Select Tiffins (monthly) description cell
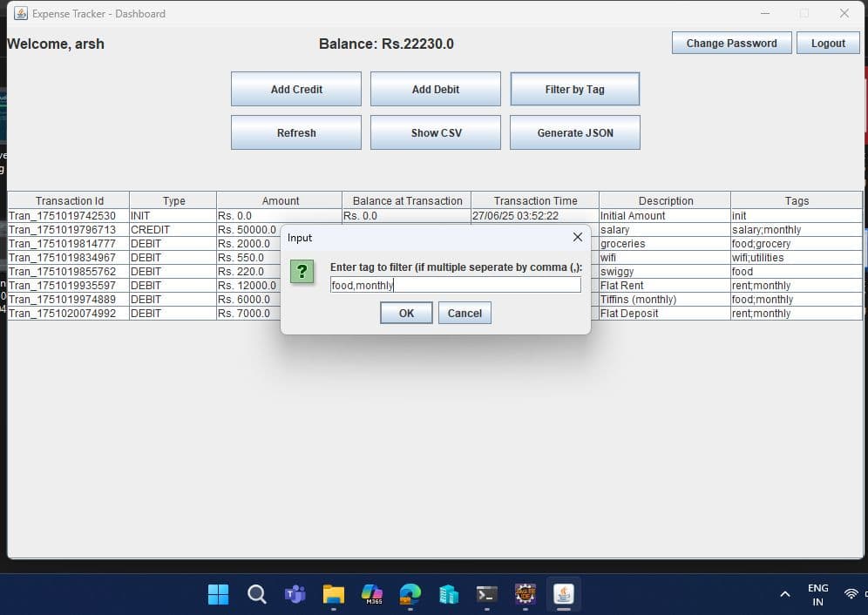Screen dimensions: 868x615 [x=666, y=299]
